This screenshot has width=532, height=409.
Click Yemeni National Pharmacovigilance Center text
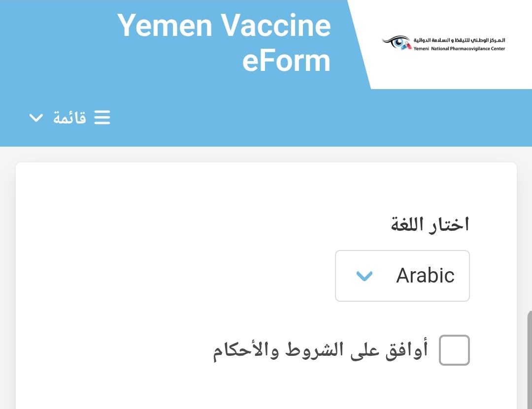pyautogui.click(x=459, y=49)
